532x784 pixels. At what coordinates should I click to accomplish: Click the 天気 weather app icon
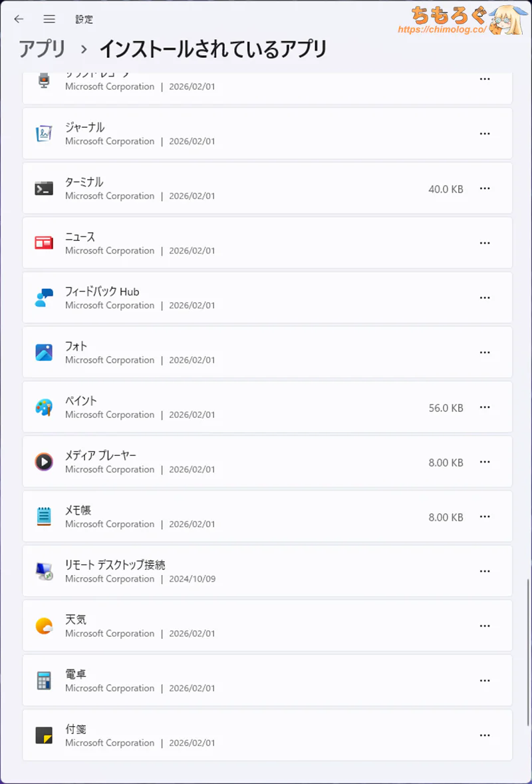44,626
